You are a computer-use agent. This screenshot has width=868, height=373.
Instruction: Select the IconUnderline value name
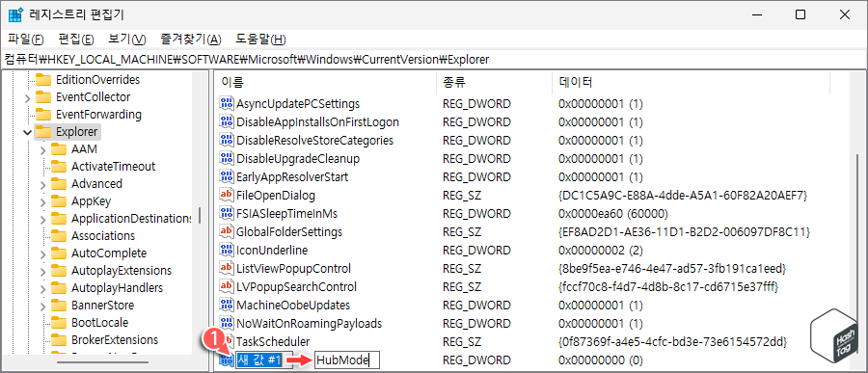[x=272, y=250]
